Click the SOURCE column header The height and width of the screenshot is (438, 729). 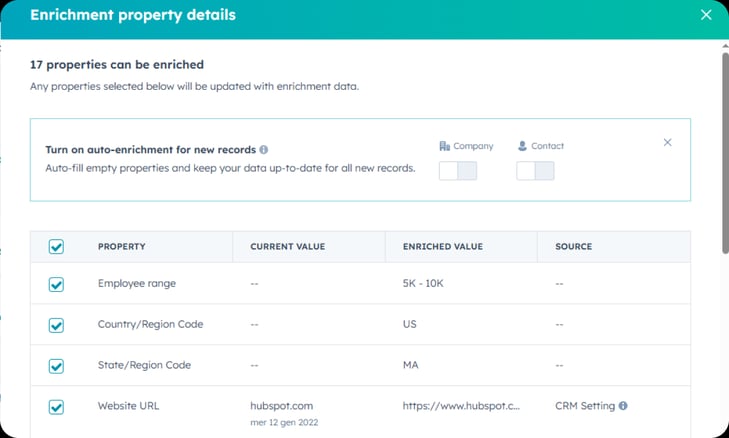pyautogui.click(x=573, y=247)
